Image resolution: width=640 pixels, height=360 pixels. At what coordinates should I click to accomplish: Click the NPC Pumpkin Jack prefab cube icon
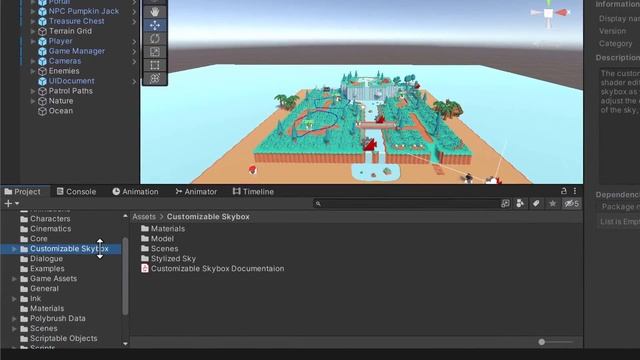click(x=42, y=11)
